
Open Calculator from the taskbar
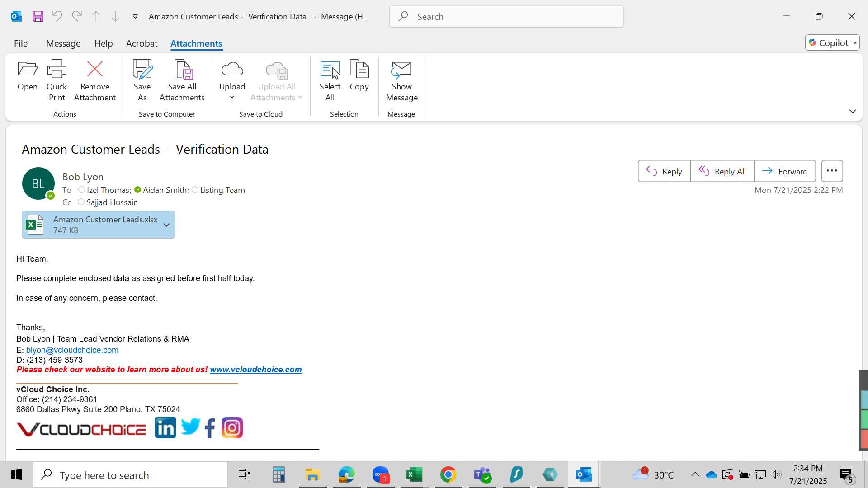coord(278,474)
